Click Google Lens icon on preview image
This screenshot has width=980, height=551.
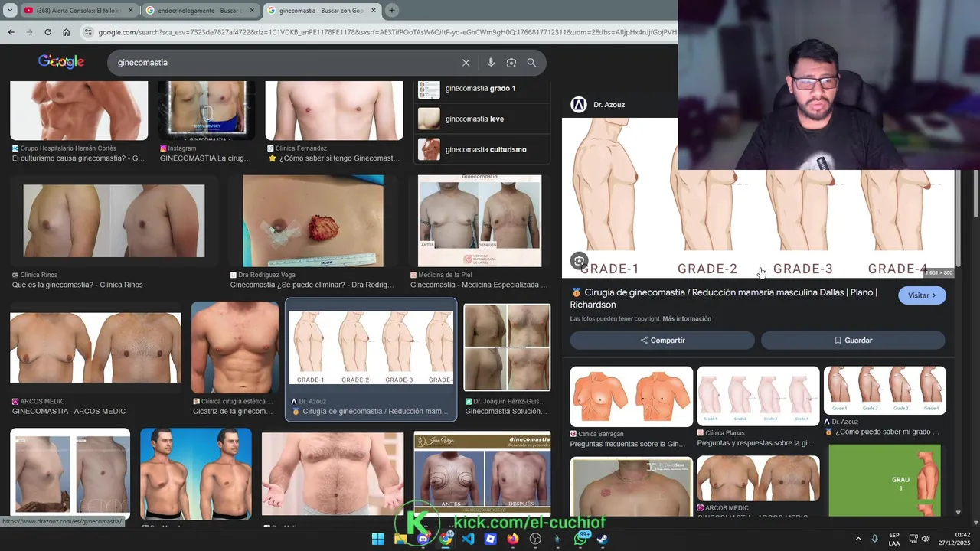pyautogui.click(x=580, y=261)
